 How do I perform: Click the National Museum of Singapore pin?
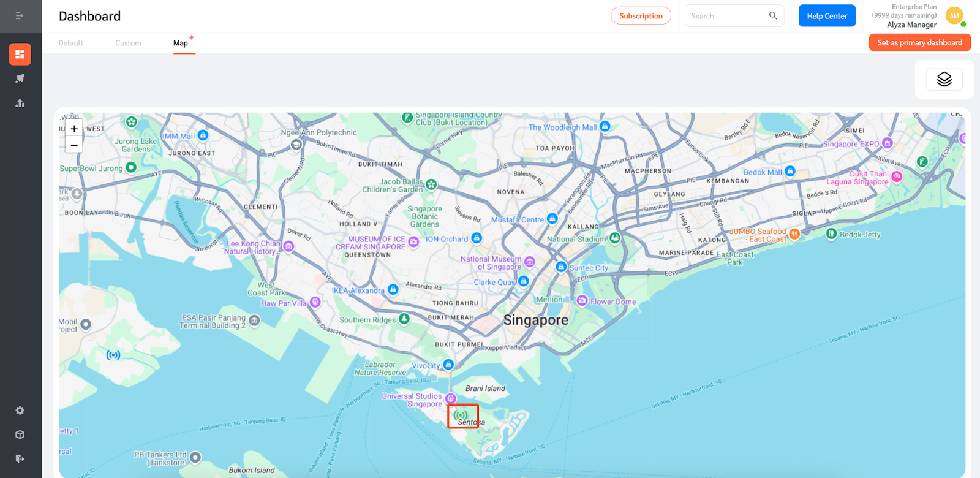pyautogui.click(x=530, y=262)
